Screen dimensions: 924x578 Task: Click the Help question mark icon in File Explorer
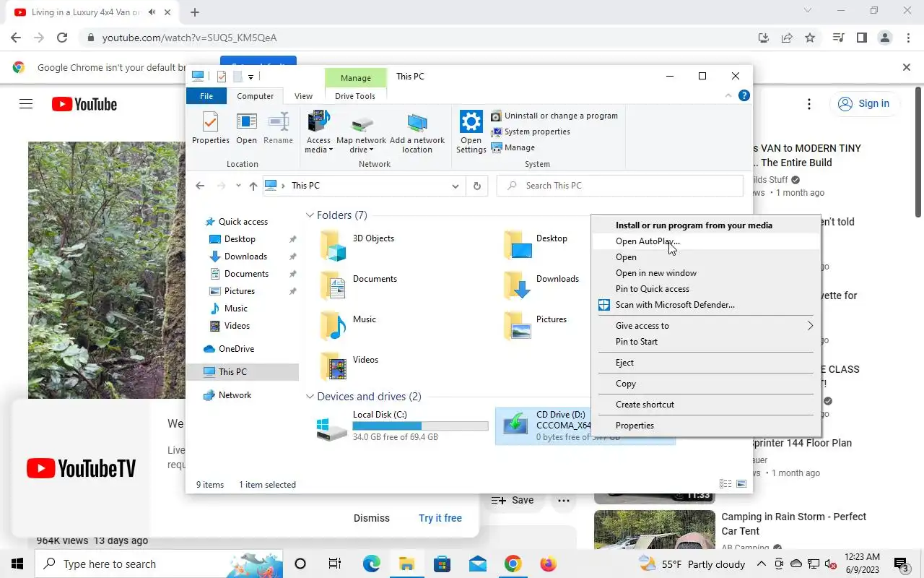click(744, 95)
